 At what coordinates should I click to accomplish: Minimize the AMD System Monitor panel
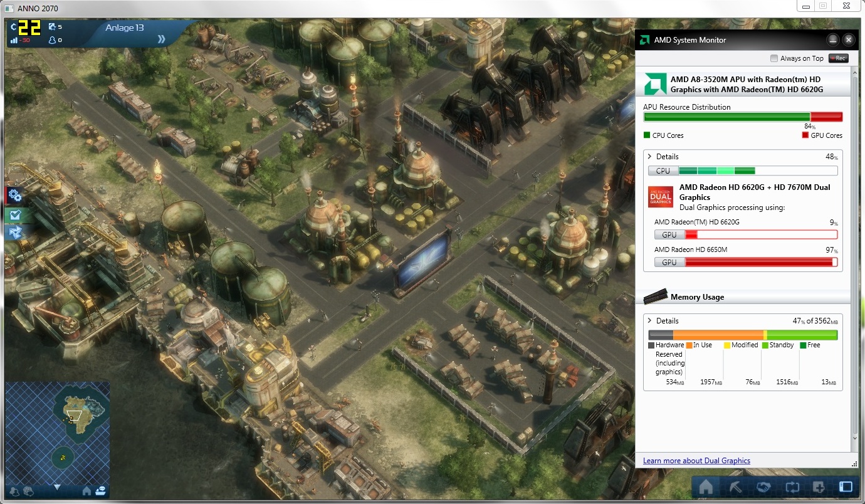[x=832, y=39]
